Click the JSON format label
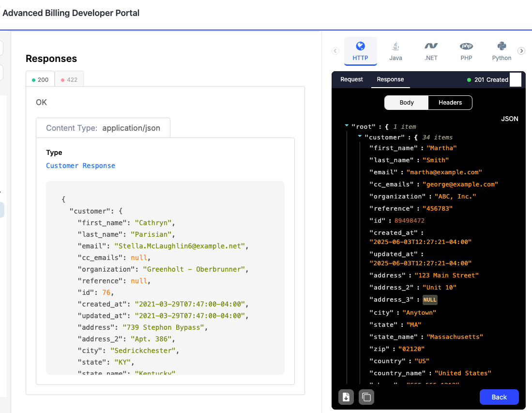532x413 pixels. click(510, 119)
